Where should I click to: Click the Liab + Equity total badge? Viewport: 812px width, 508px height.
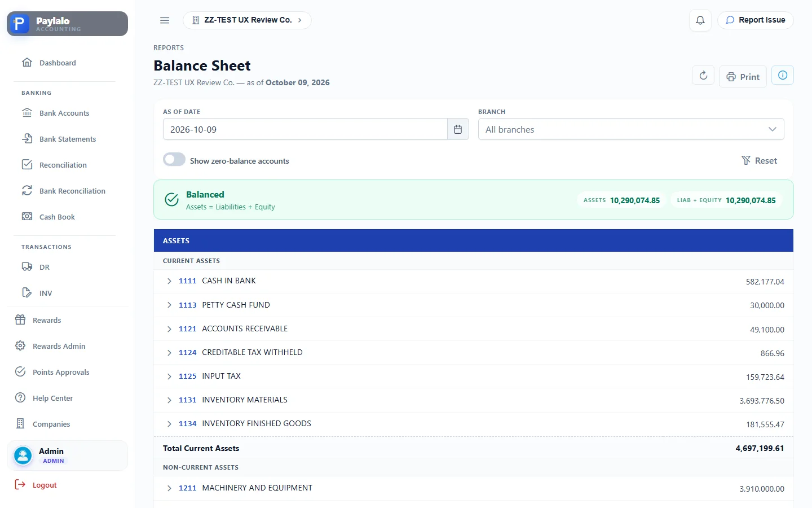click(x=726, y=200)
